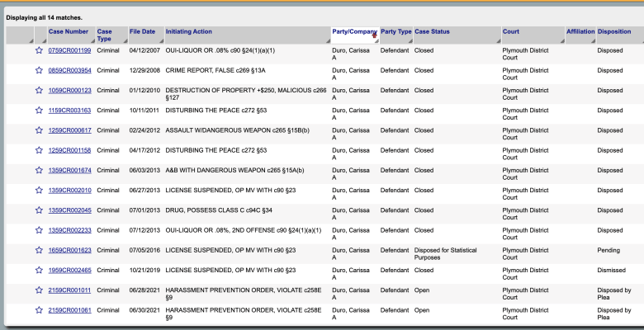
Task: Sort by File Date column header
Action: click(142, 31)
